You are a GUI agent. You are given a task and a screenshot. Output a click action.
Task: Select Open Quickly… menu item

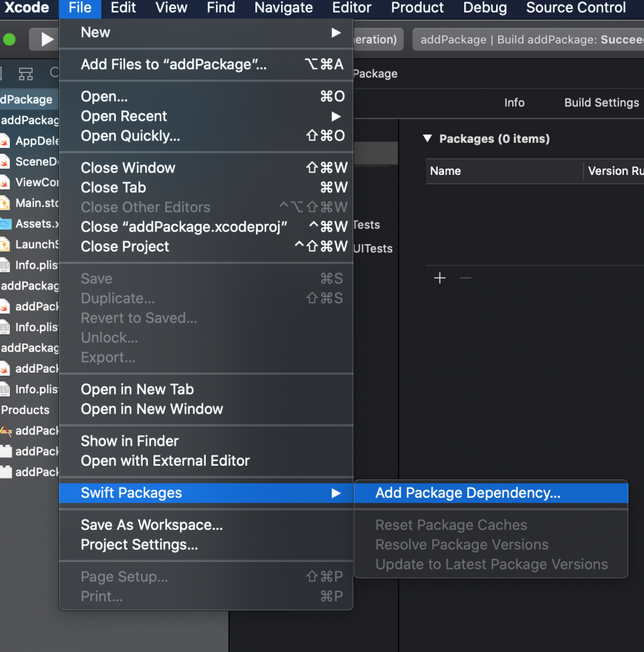pyautogui.click(x=206, y=135)
